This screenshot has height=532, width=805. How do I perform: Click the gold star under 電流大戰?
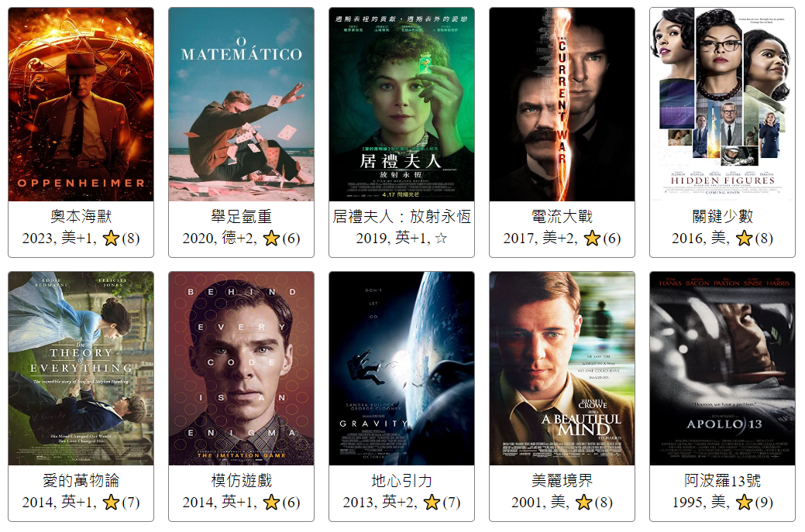coord(592,238)
